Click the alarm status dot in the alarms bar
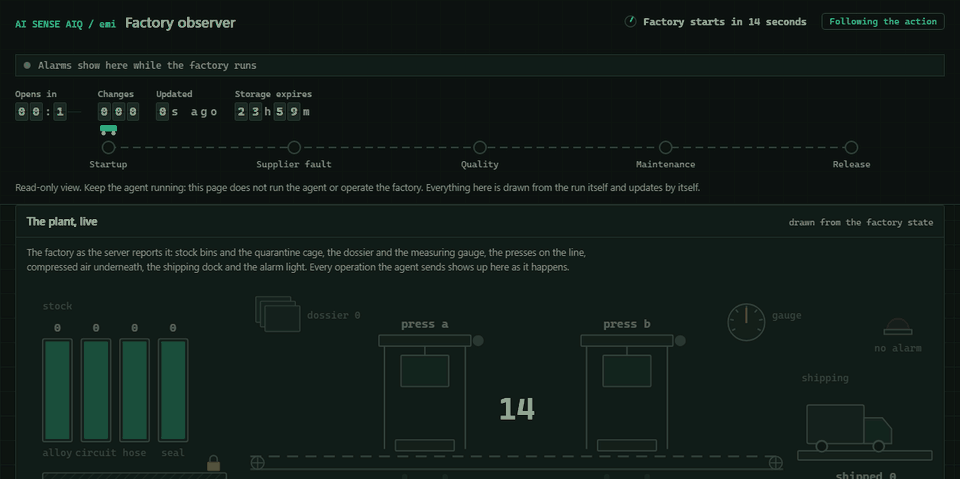 [27, 65]
